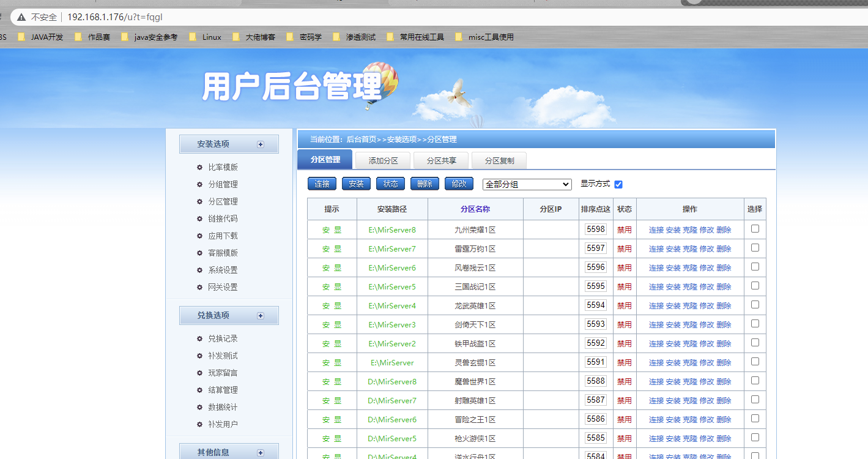
Task: Open 补发测试 in the sidebar
Action: 223,356
